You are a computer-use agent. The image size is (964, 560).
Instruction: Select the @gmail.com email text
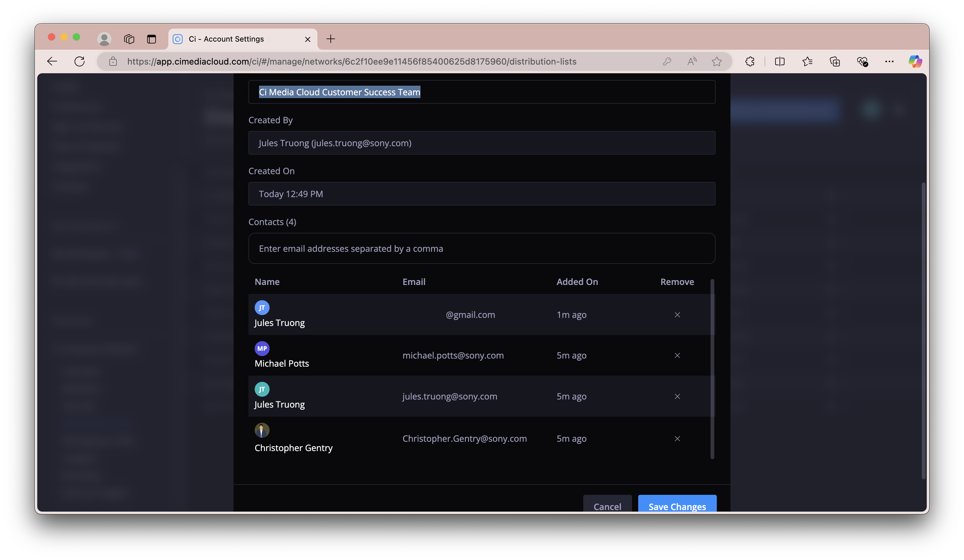click(x=471, y=314)
